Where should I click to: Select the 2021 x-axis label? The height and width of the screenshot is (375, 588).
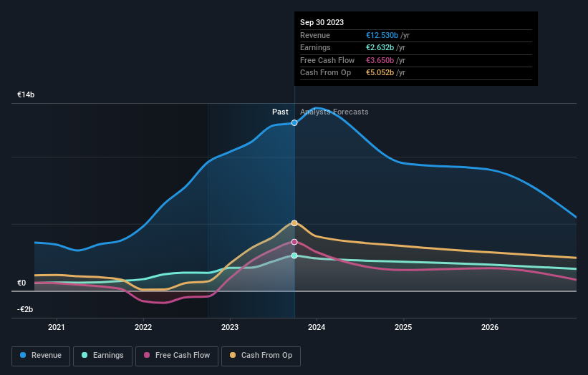pos(57,327)
